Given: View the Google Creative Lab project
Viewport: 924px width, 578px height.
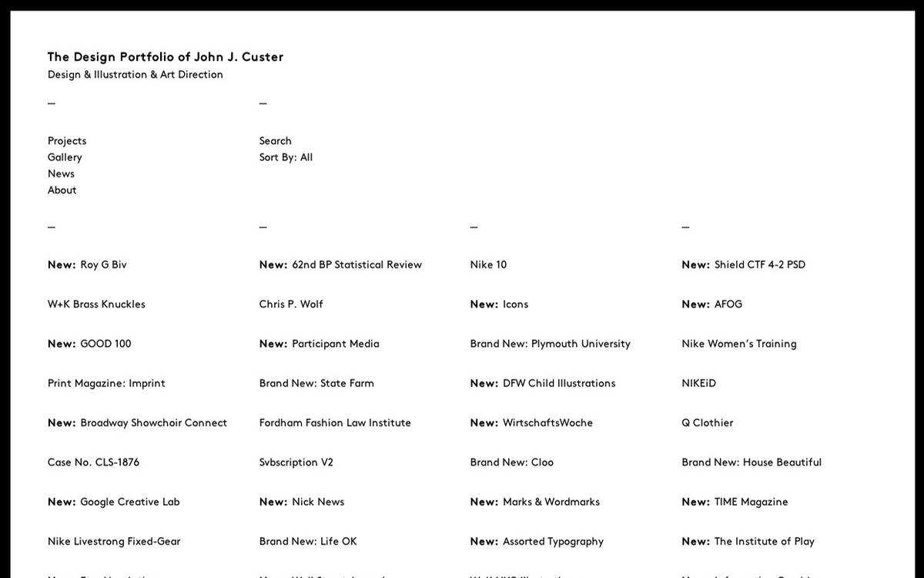Looking at the screenshot, I should tap(113, 502).
